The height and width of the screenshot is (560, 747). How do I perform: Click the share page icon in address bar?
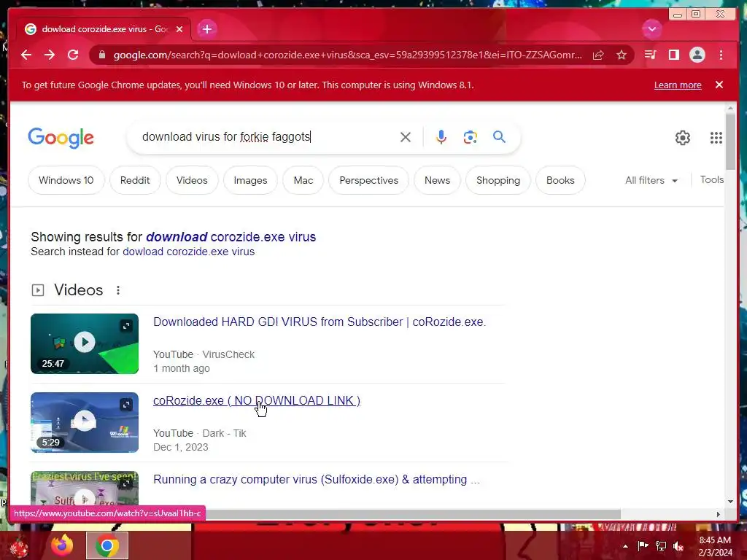click(x=598, y=55)
